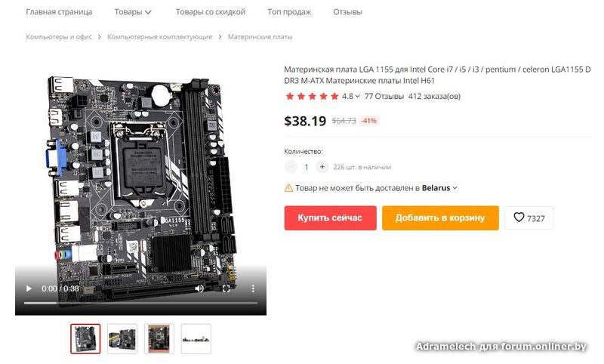This screenshot has width=604, height=364.
Task: Open Товары со скидкой section
Action: coord(211,12)
